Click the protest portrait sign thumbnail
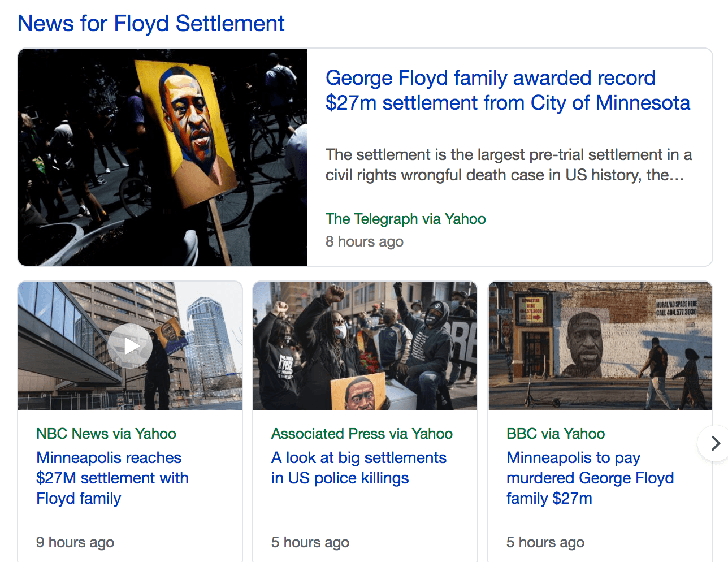The width and height of the screenshot is (728, 562). (x=163, y=157)
